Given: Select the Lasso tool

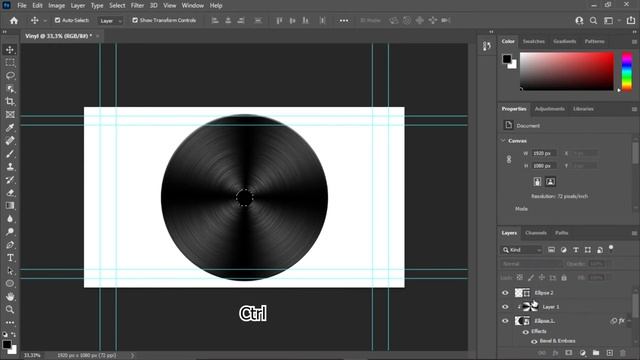Looking at the screenshot, I should click(x=10, y=76).
